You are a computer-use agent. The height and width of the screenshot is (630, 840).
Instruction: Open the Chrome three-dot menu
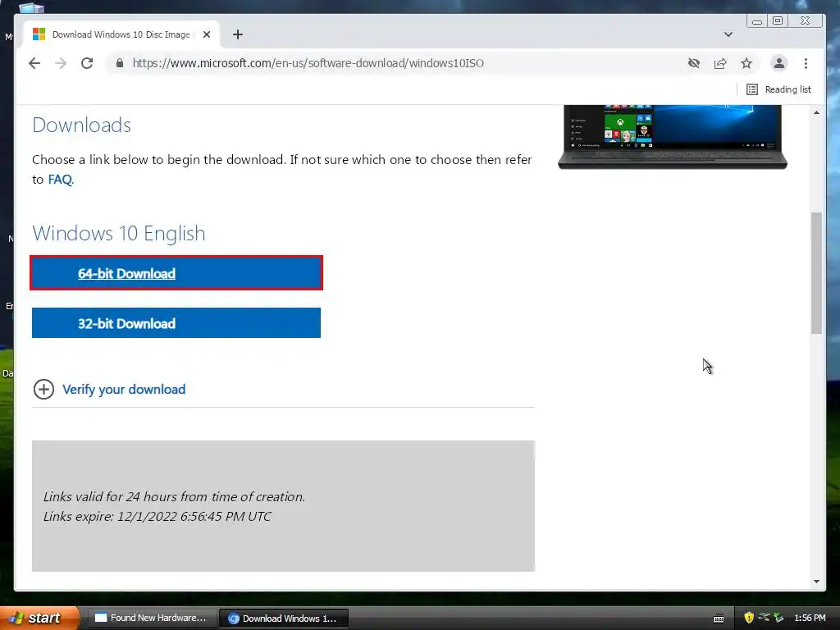[x=806, y=63]
